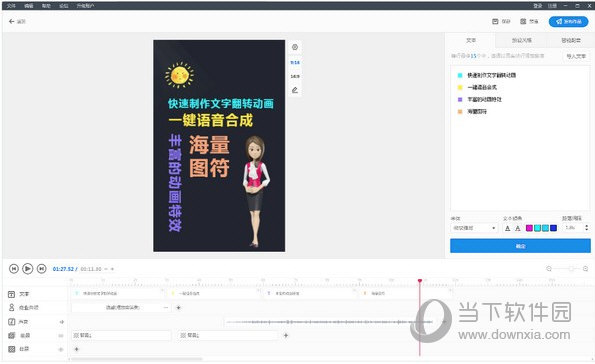Click the timeline zoom slider handle
Viewport: 595px width, 364px height.
click(571, 269)
